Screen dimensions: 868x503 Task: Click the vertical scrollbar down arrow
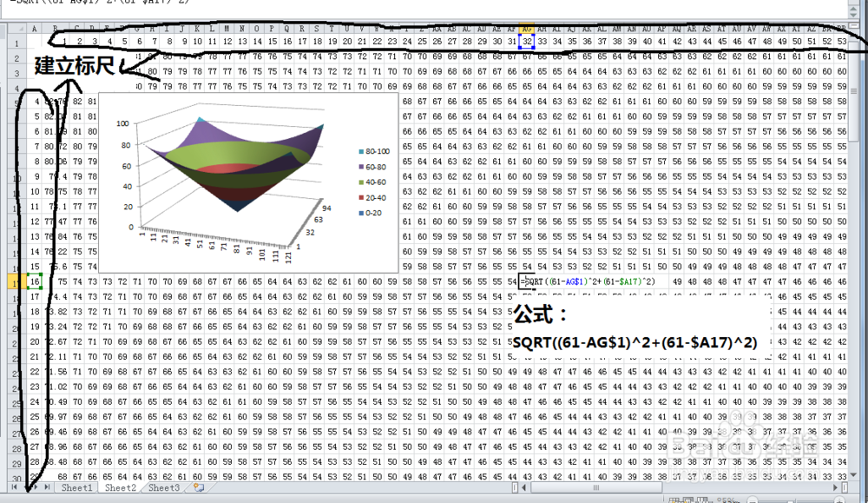(853, 474)
